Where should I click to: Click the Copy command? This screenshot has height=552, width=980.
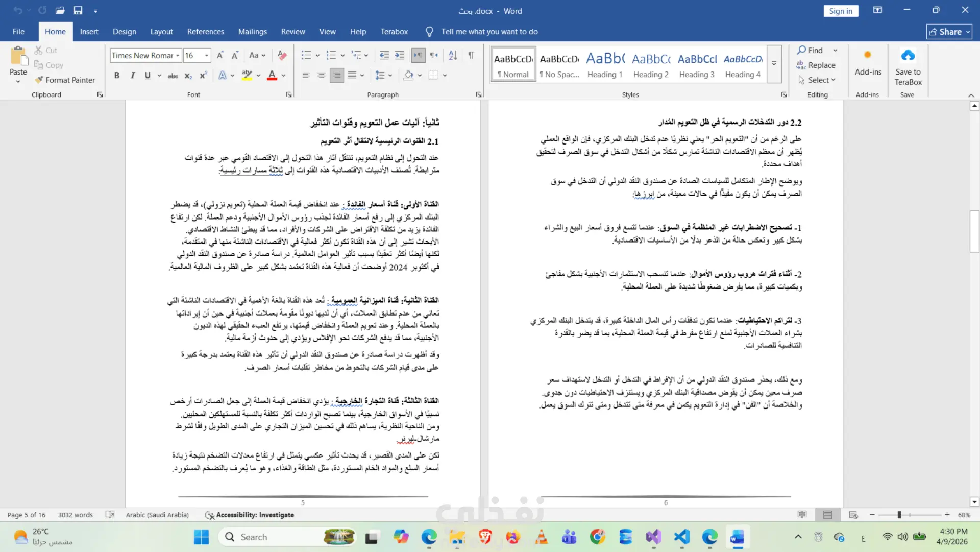click(x=48, y=65)
